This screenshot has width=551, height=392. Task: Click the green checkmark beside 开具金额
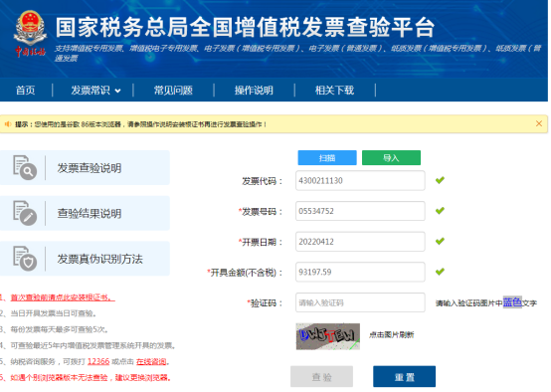(440, 272)
